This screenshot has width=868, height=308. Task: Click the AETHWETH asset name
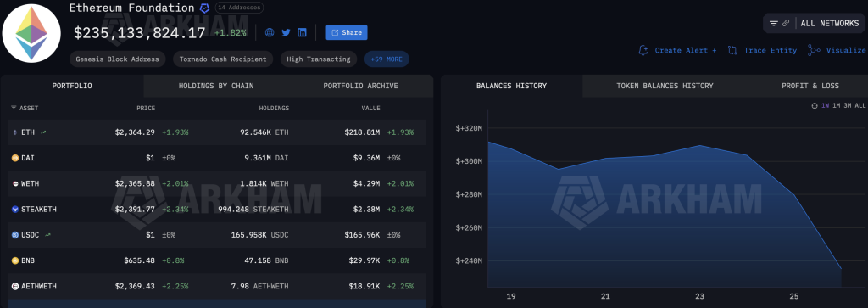[x=39, y=287]
